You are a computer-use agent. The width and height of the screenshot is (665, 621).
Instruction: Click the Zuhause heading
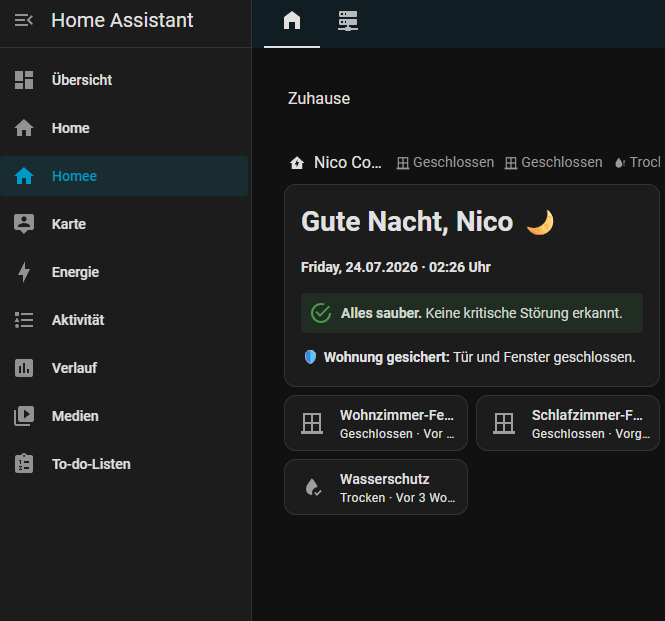point(319,98)
